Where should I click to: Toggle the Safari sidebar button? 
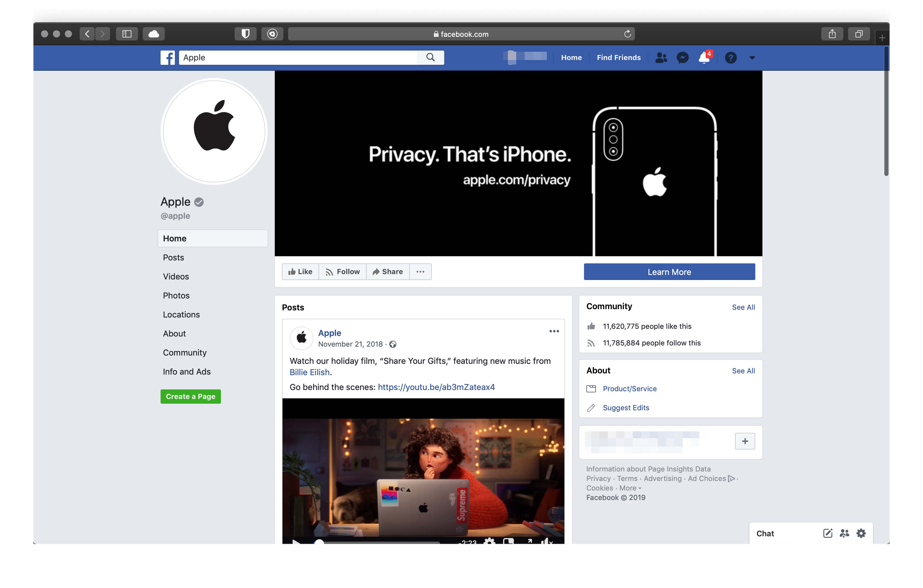point(127,34)
